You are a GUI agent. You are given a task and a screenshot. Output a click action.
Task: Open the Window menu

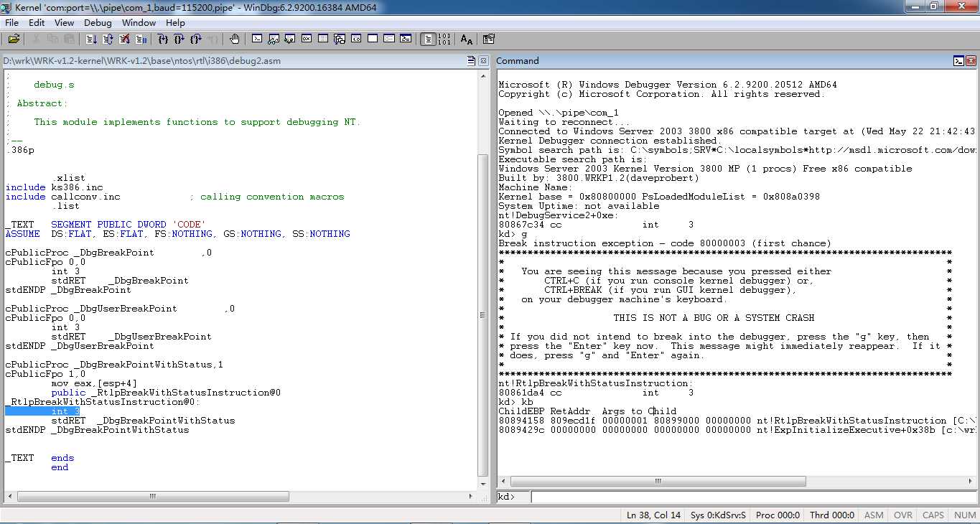(139, 23)
